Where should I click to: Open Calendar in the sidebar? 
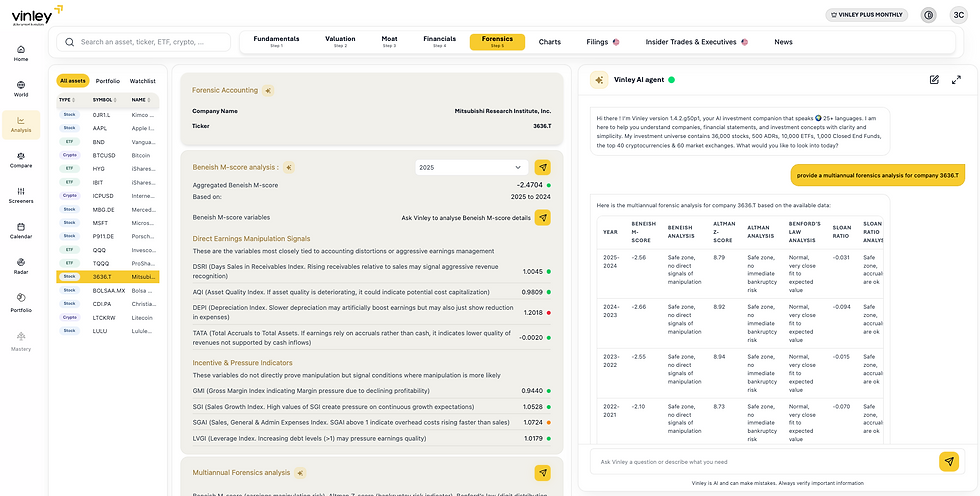[21, 231]
